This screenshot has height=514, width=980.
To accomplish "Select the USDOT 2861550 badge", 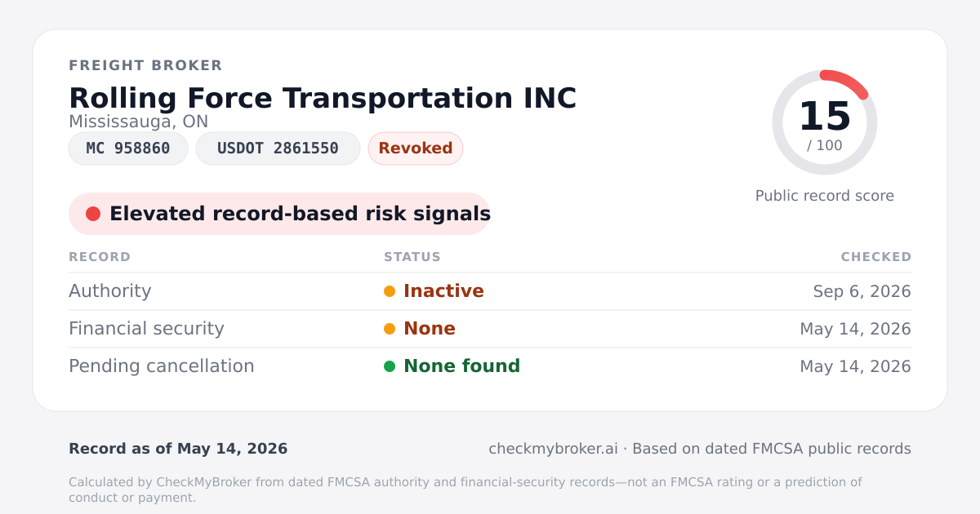I will click(278, 148).
